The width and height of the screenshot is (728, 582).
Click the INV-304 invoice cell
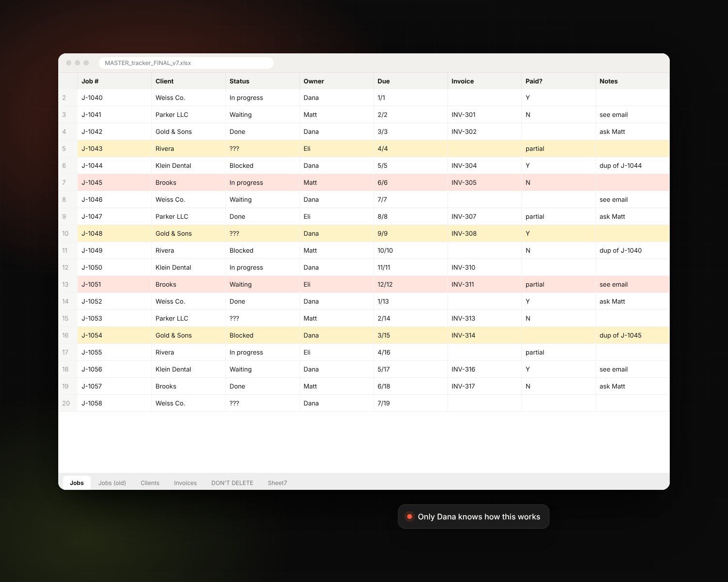(x=484, y=165)
